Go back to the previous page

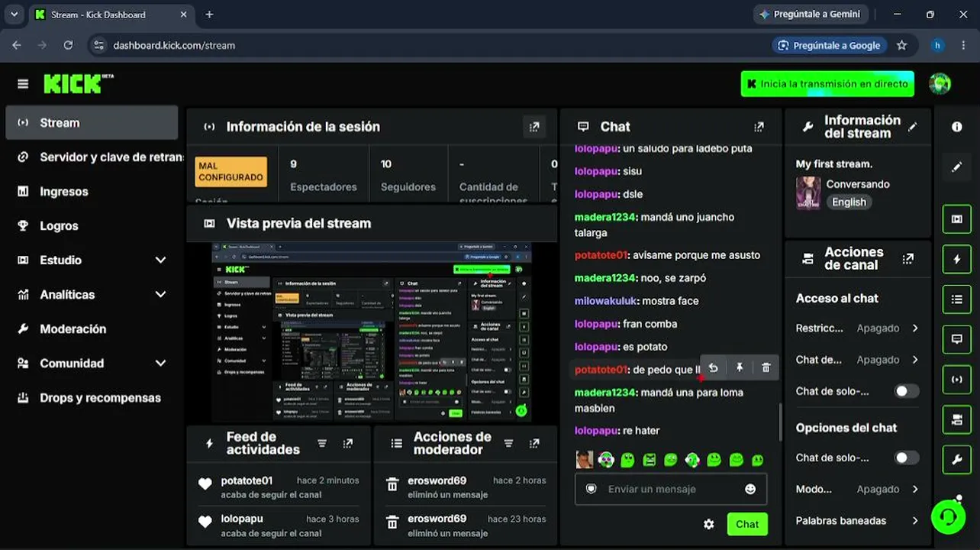coord(17,45)
